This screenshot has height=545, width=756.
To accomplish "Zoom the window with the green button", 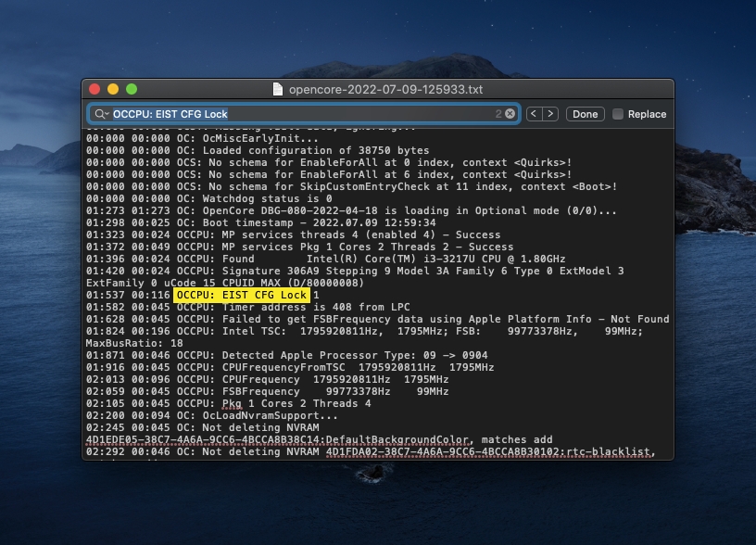I will 132,90.
